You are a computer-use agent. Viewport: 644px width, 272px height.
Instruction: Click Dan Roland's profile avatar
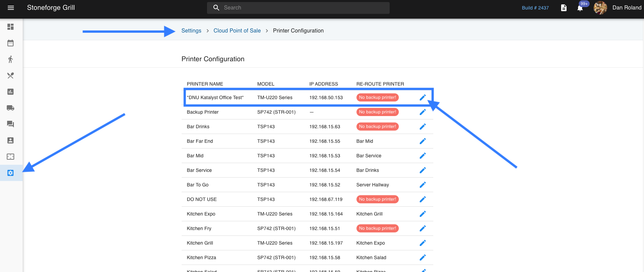click(x=600, y=8)
